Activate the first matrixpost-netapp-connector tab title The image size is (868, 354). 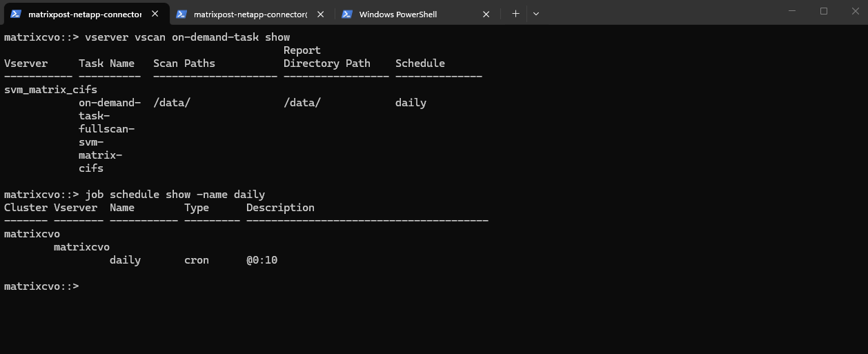[84, 14]
